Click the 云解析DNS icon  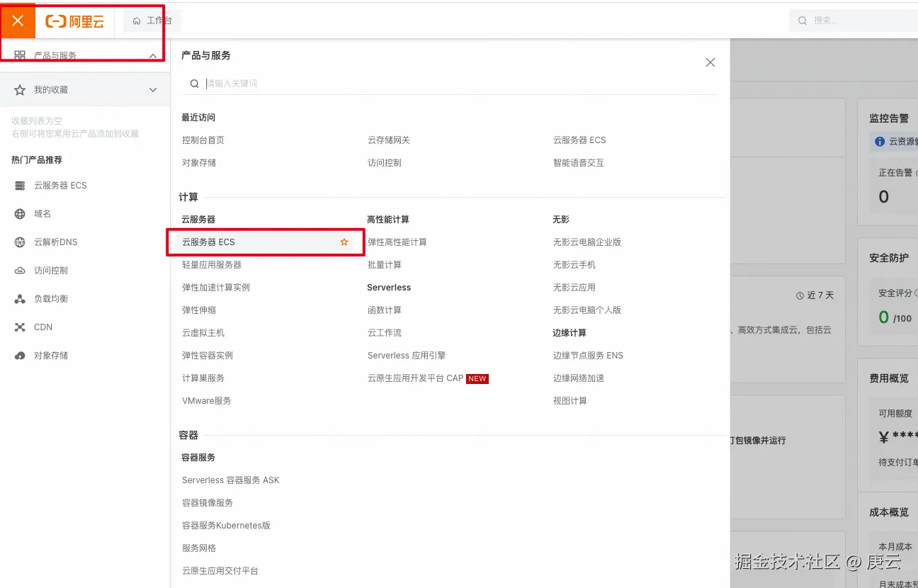tap(20, 242)
